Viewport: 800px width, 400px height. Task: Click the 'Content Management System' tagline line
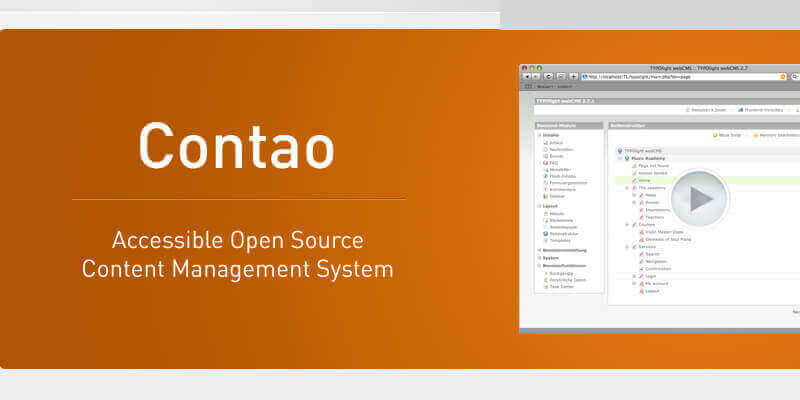tap(238, 269)
